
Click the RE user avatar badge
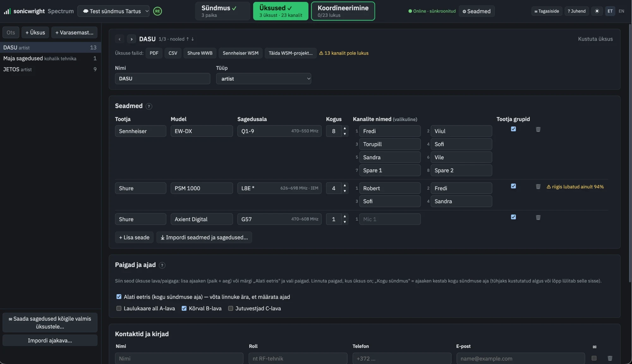pos(157,11)
